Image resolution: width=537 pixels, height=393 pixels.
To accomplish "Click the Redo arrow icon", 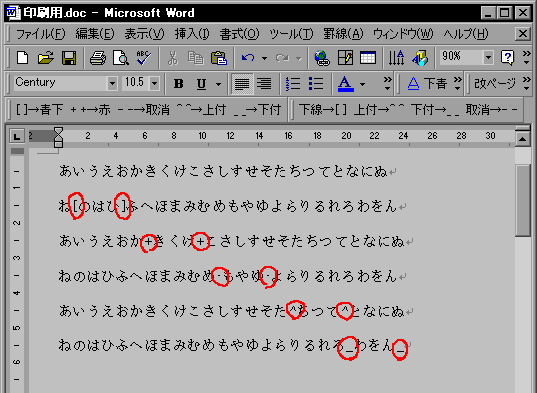I will tap(282, 58).
